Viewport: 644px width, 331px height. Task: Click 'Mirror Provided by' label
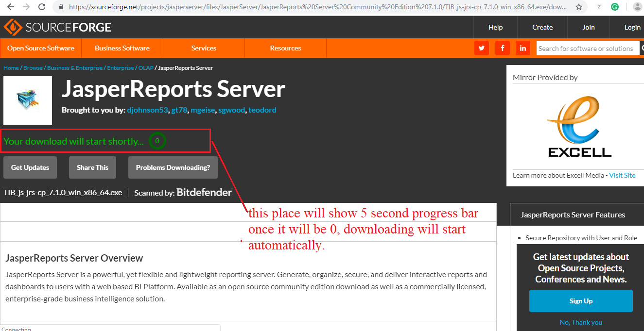(x=545, y=78)
